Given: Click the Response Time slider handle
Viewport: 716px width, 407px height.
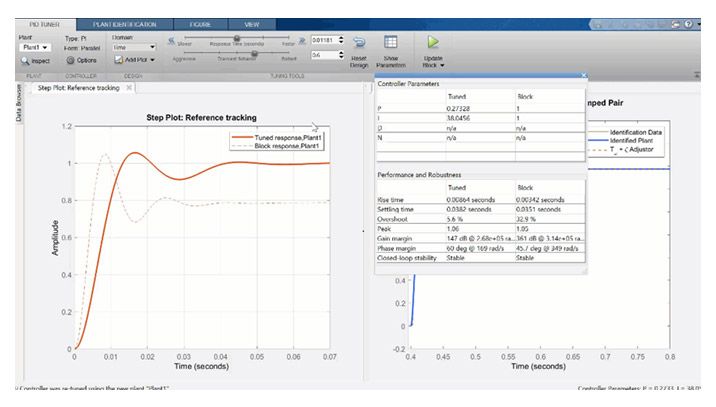Looking at the screenshot, I should pyautogui.click(x=236, y=39).
